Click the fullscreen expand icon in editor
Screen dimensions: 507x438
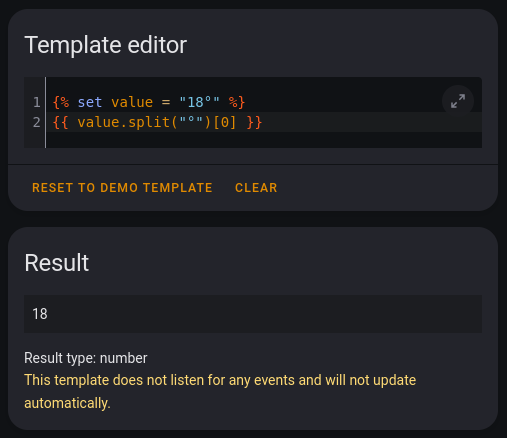coord(458,101)
